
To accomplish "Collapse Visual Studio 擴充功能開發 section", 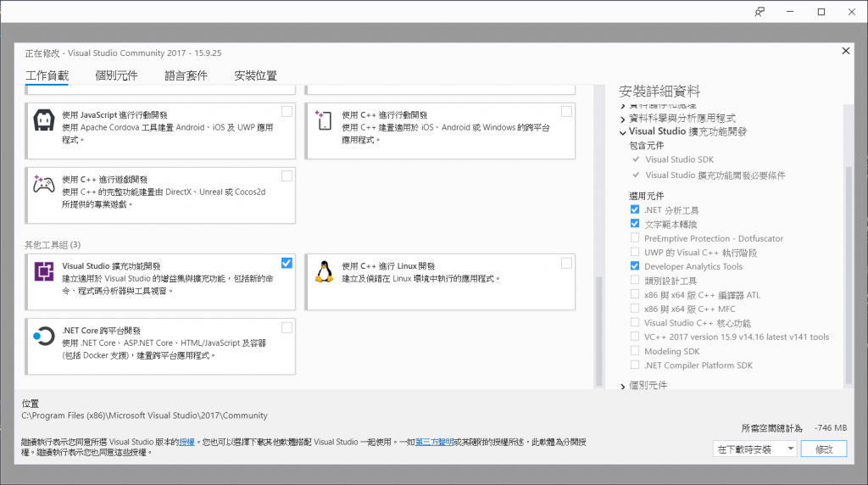I will pos(623,132).
